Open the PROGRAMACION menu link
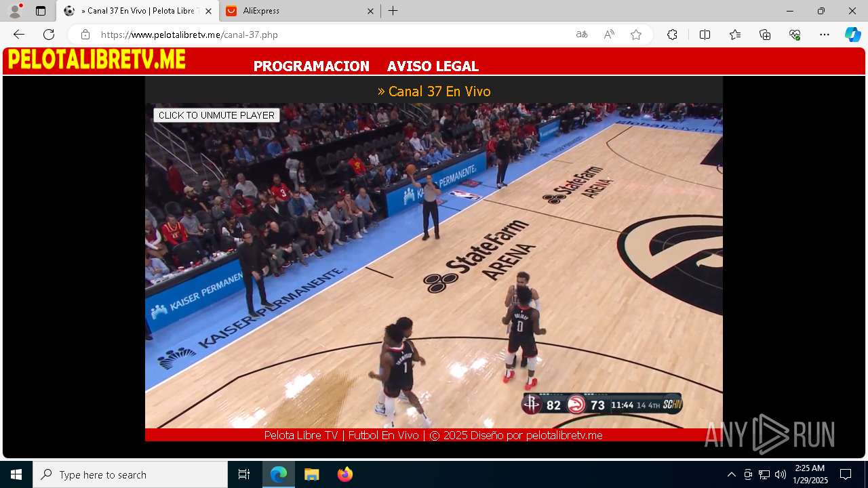The image size is (868, 488). [x=311, y=66]
